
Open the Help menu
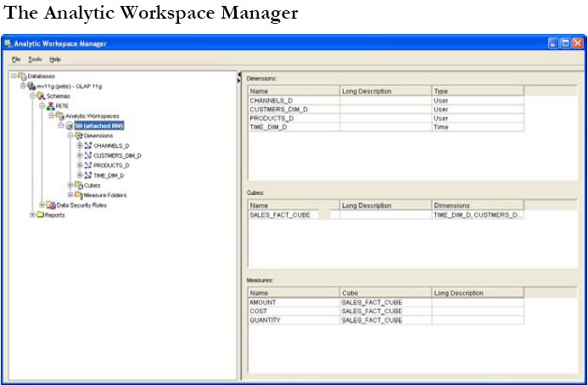coord(55,59)
